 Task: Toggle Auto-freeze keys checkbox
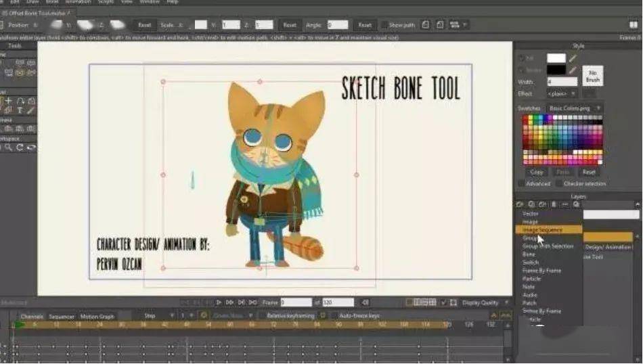(334, 316)
